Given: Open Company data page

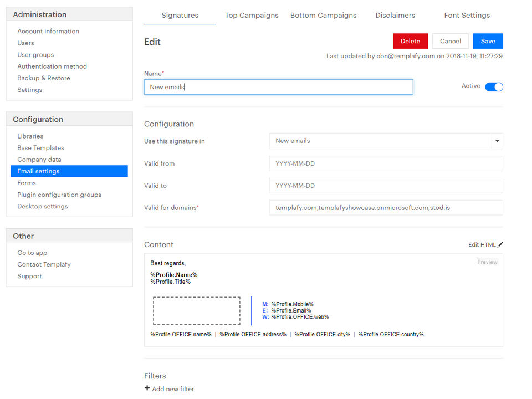Looking at the screenshot, I should click(x=39, y=160).
